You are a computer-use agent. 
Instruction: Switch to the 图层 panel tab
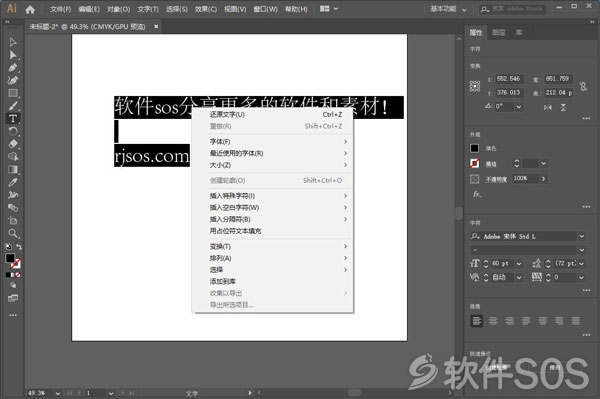point(499,33)
